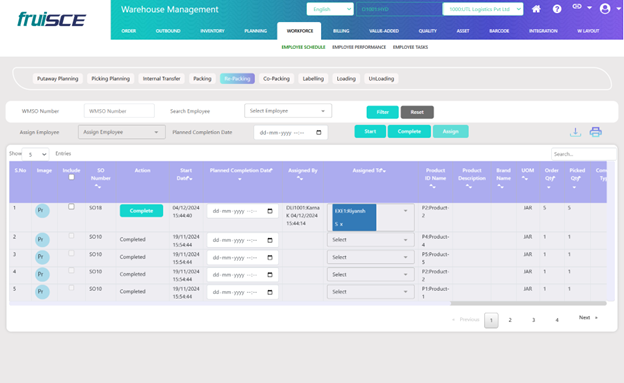Check the Include box for SO18 row

coord(71,207)
